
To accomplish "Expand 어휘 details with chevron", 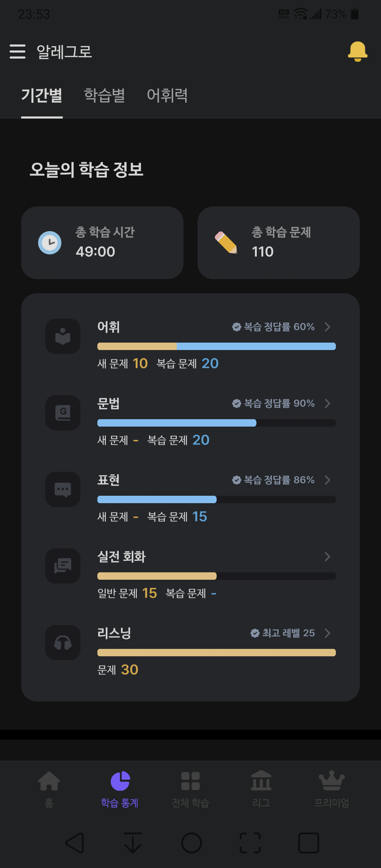I will [x=327, y=327].
